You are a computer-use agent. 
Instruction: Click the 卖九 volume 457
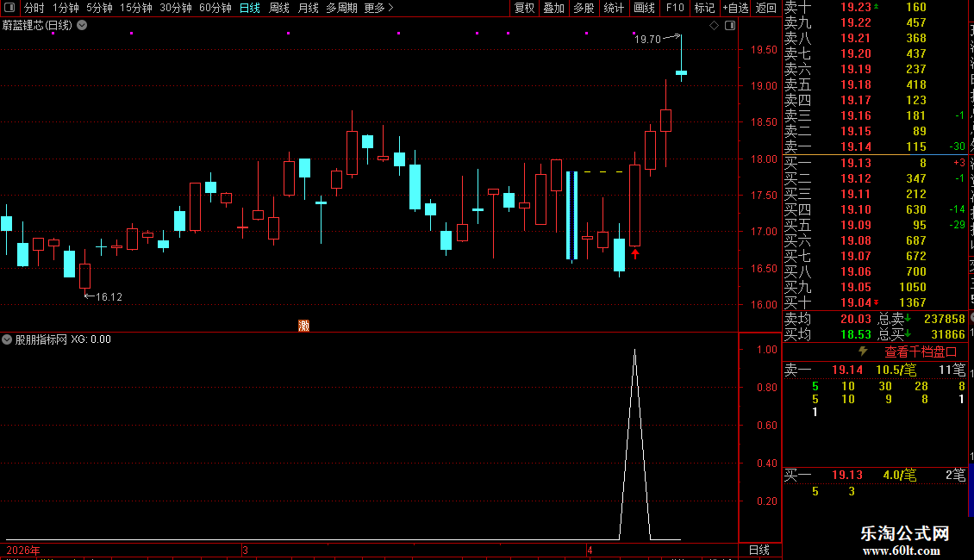(x=915, y=22)
